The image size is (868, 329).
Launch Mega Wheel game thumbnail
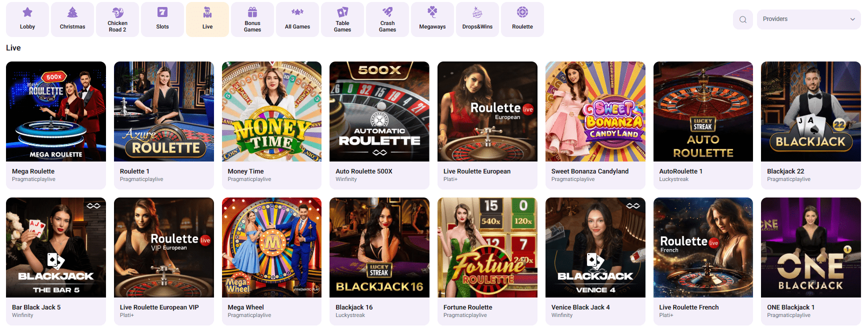point(271,247)
